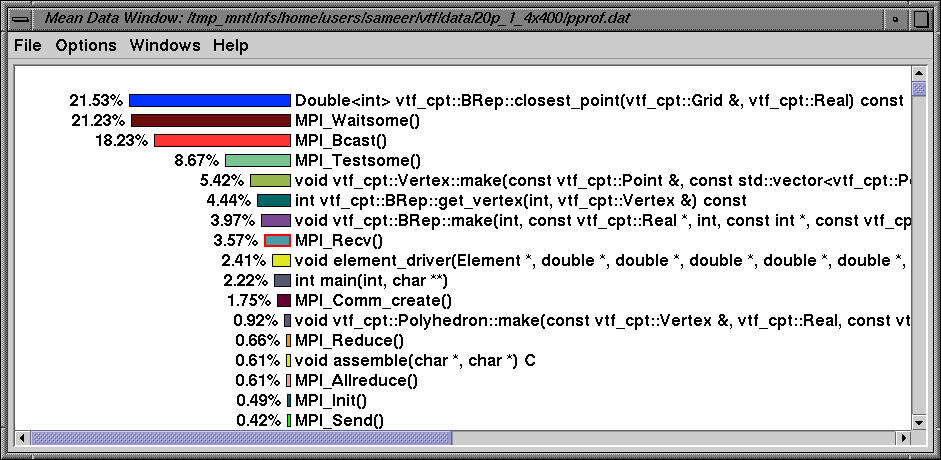Click the 8.67% percentage value
The image size is (941, 460).
coord(196,161)
